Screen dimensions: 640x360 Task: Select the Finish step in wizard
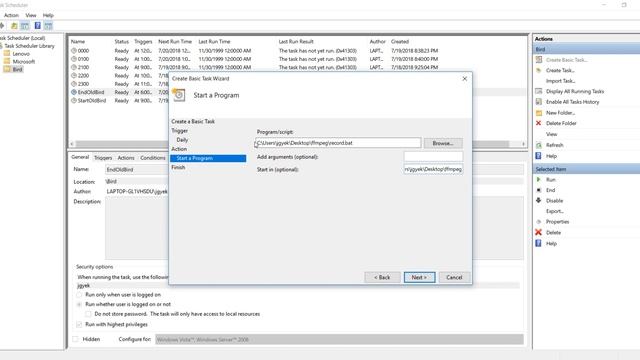pyautogui.click(x=178, y=167)
